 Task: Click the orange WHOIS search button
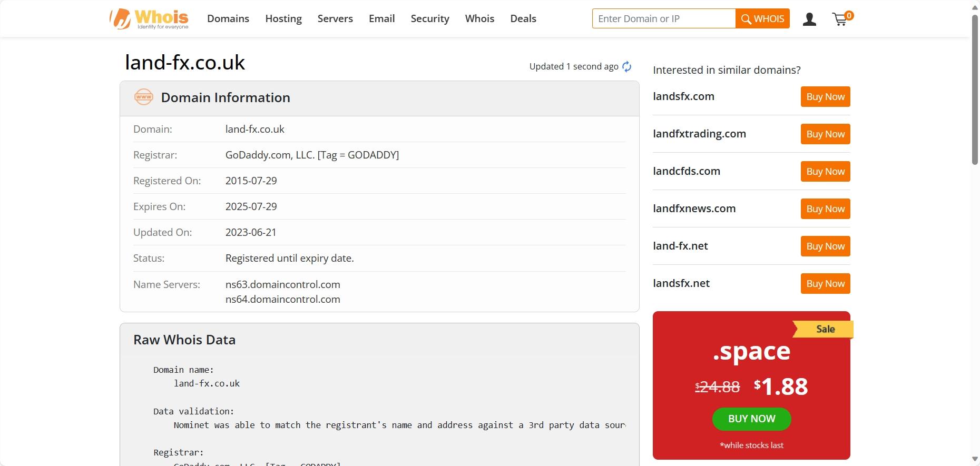coord(762,18)
